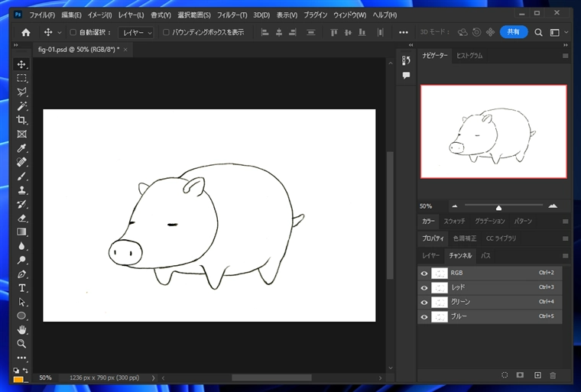Collapse right panels double arrows
The image size is (581, 392).
566,45
